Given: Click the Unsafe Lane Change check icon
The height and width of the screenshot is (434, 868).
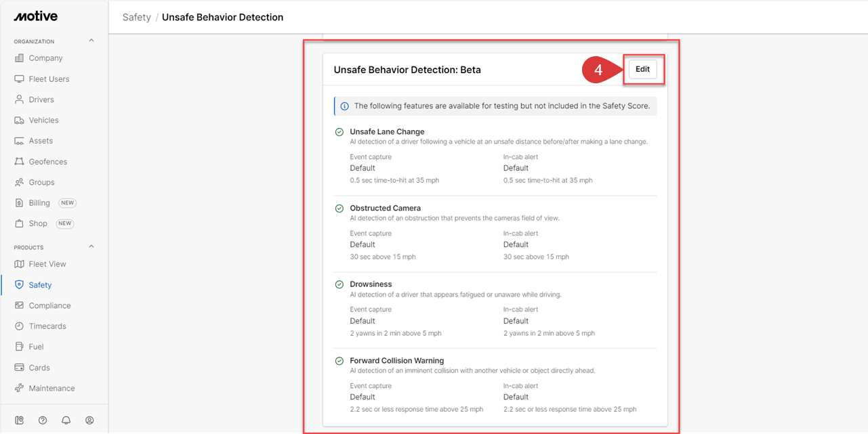Looking at the screenshot, I should click(x=339, y=132).
